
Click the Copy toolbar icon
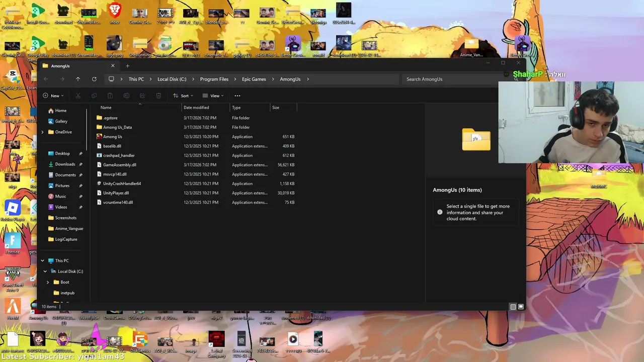pyautogui.click(x=94, y=96)
